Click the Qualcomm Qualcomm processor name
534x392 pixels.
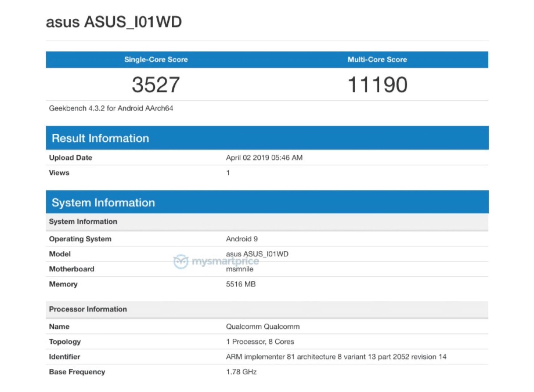tap(263, 327)
